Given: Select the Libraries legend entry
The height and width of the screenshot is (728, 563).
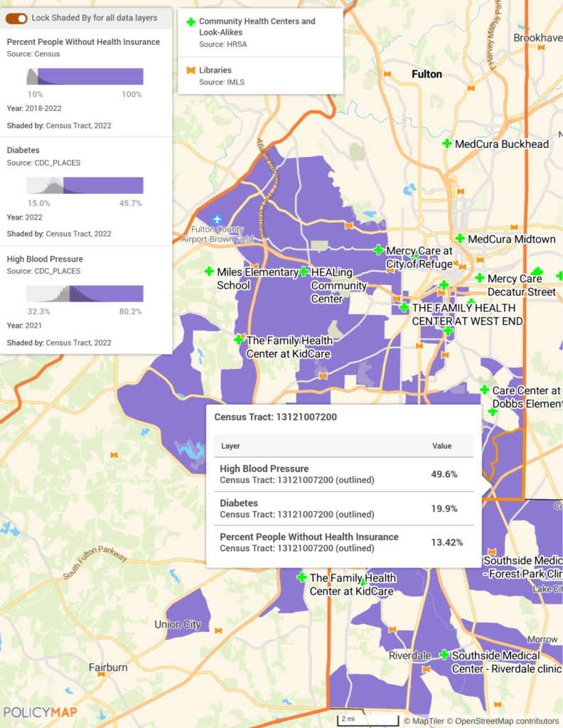Looking at the screenshot, I should 218,70.
